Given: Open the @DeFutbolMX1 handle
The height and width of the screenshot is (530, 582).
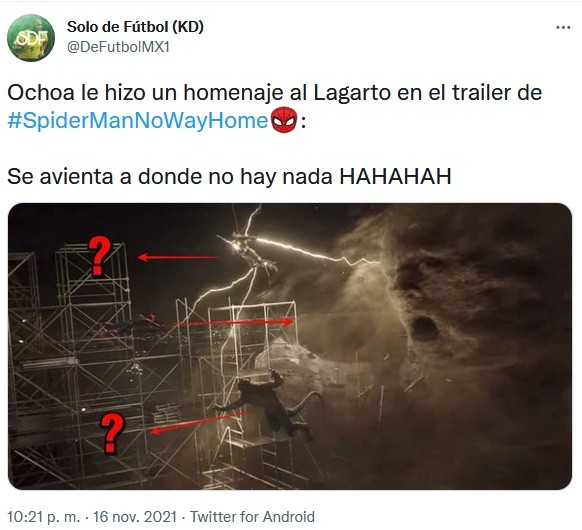Looking at the screenshot, I should (118, 47).
